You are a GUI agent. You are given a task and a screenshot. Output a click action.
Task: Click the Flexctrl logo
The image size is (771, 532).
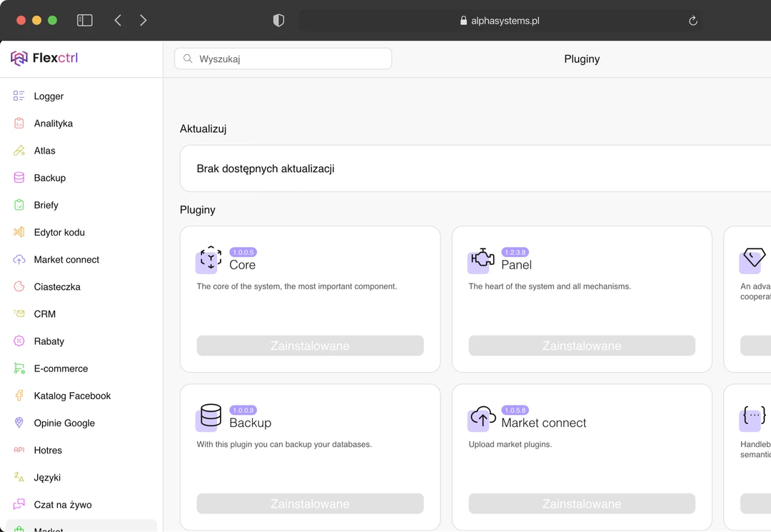coord(44,59)
